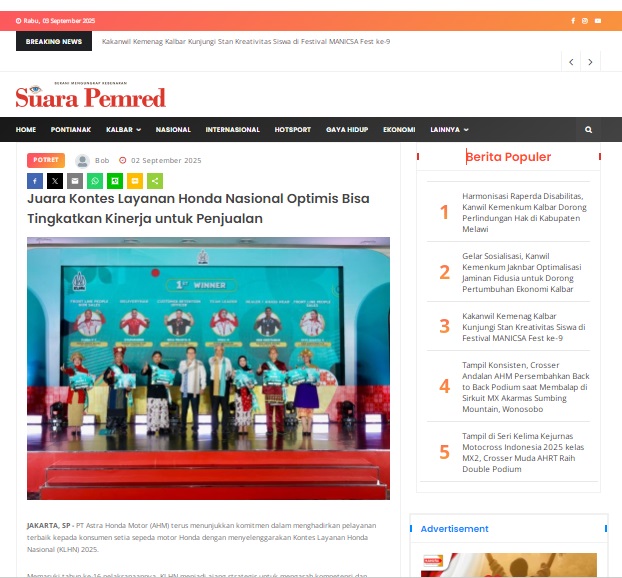Open site search magnifier icon
622x578 pixels.
588,130
